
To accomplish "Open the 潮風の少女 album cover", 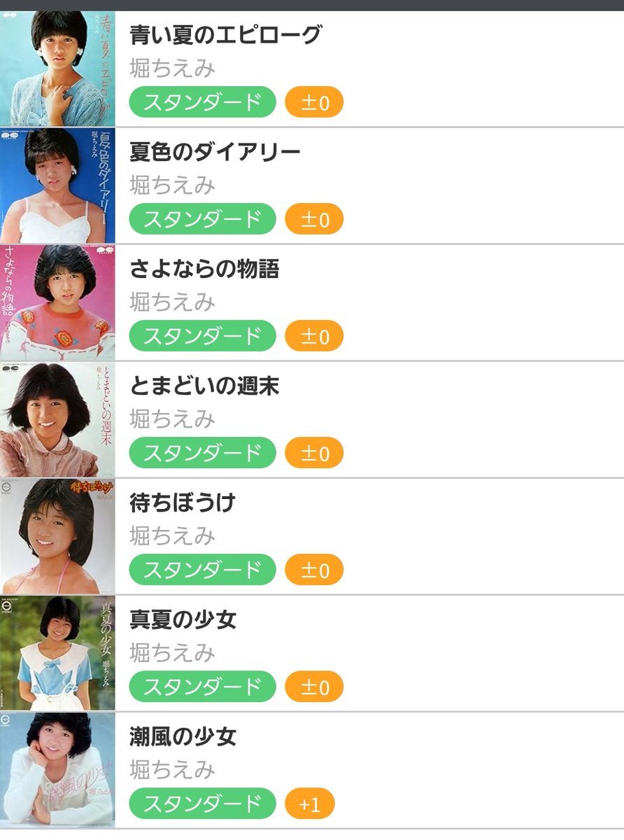I will click(57, 770).
